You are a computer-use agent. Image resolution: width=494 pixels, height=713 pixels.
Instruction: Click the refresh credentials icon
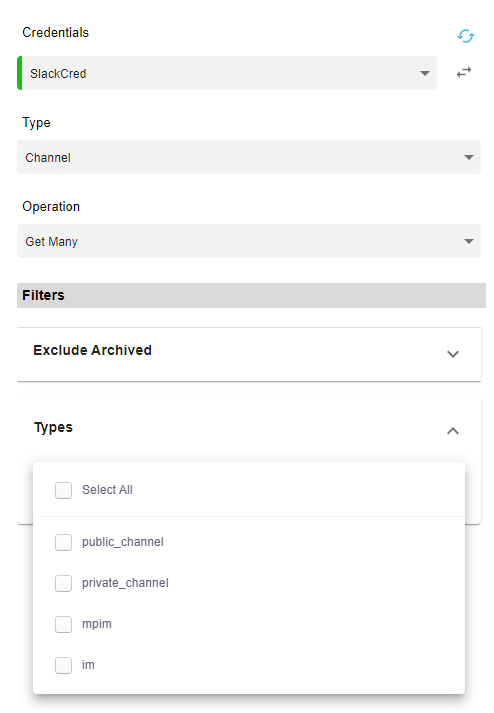pyautogui.click(x=465, y=36)
